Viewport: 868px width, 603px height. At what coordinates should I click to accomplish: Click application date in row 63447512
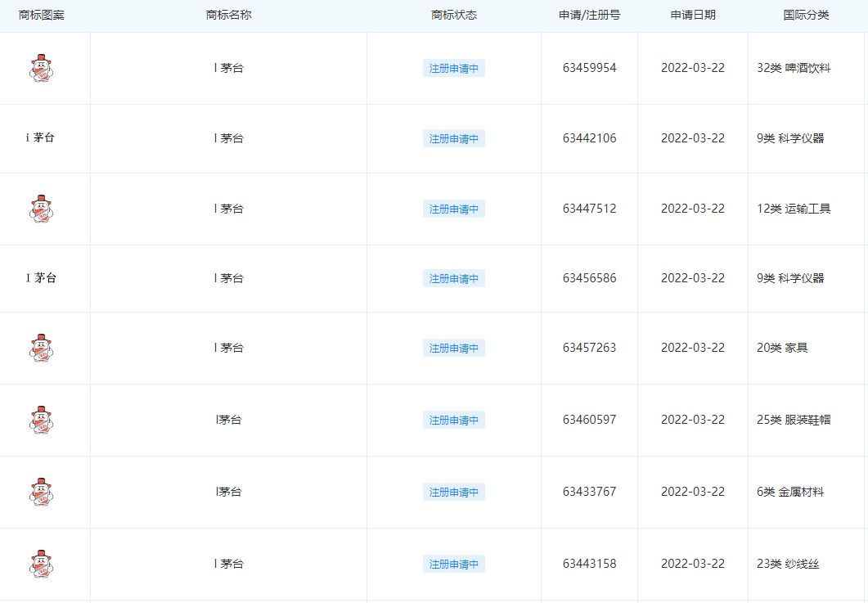(693, 208)
